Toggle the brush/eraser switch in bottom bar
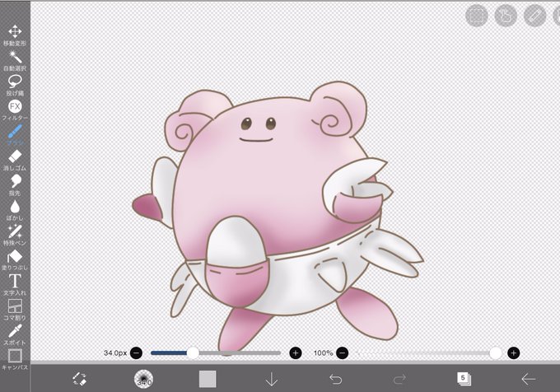 (x=79, y=379)
